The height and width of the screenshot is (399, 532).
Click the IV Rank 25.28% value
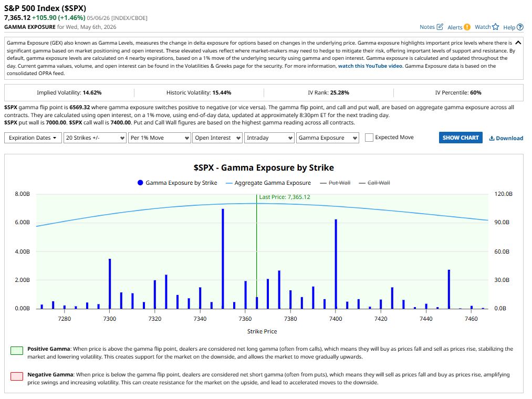tap(339, 92)
